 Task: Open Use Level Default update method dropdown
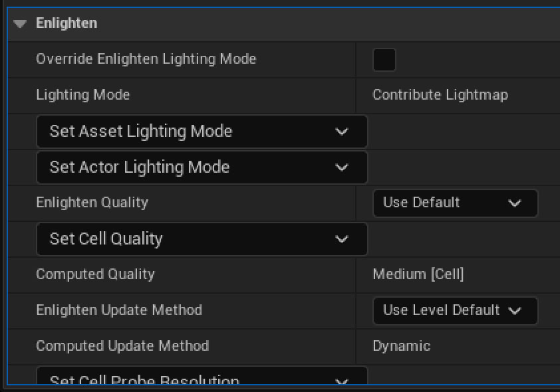[455, 311]
